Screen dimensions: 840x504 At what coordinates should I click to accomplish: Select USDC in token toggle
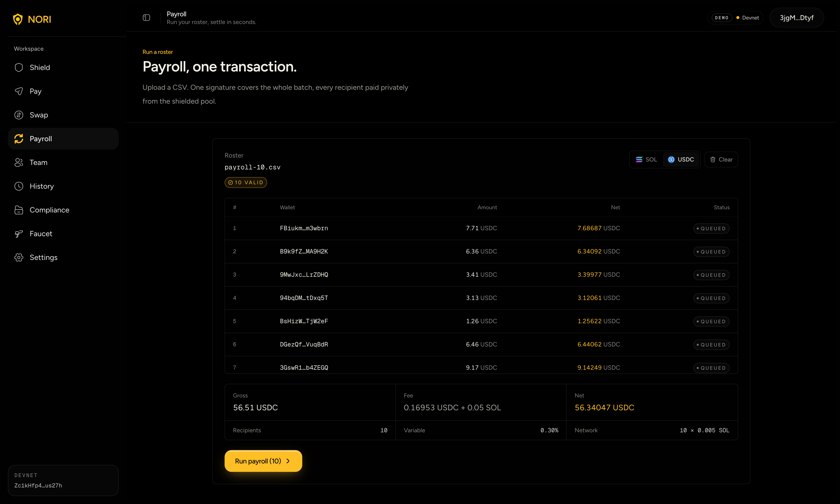[681, 160]
